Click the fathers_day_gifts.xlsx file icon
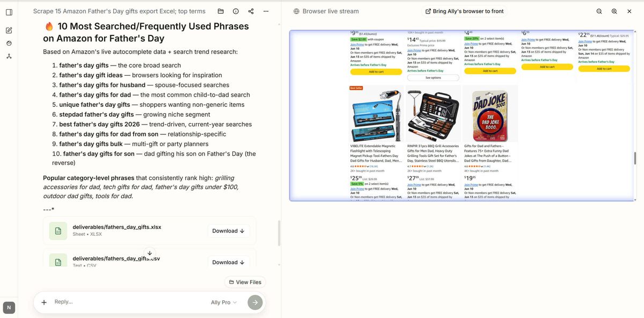644x318 pixels. pyautogui.click(x=58, y=231)
